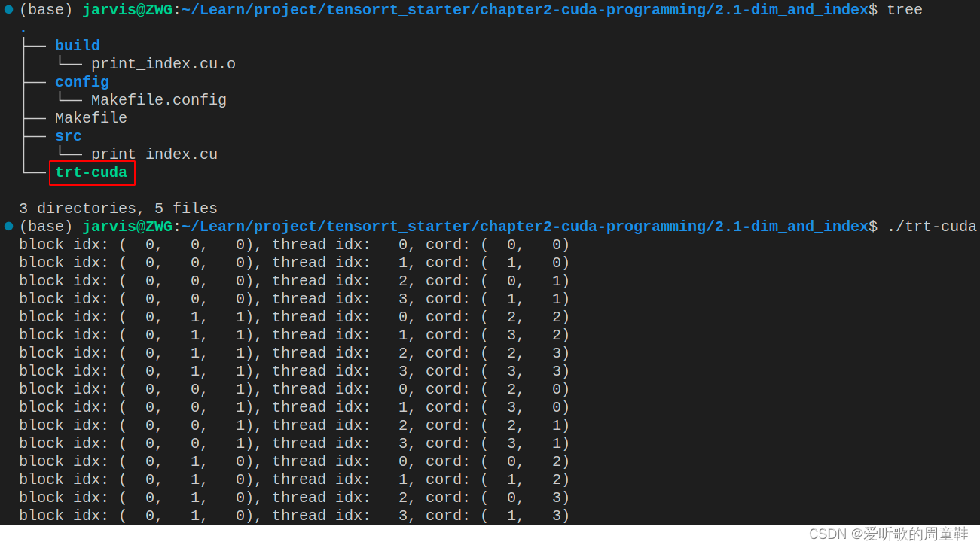Image resolution: width=980 pixels, height=548 pixels.
Task: Click the root '.' at top of tree
Action: click(23, 30)
